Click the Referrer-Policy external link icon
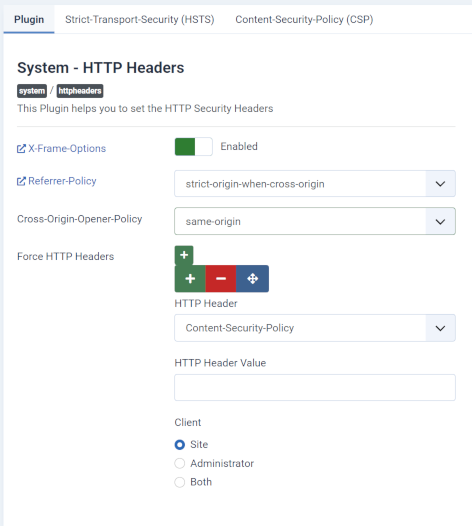Viewport: 472px width, 526px height. click(x=21, y=181)
